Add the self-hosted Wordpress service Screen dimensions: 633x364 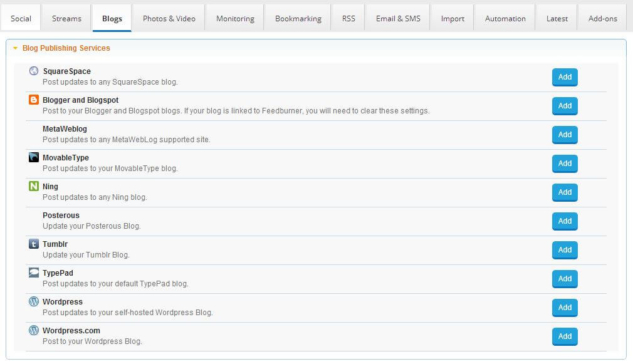coord(565,308)
